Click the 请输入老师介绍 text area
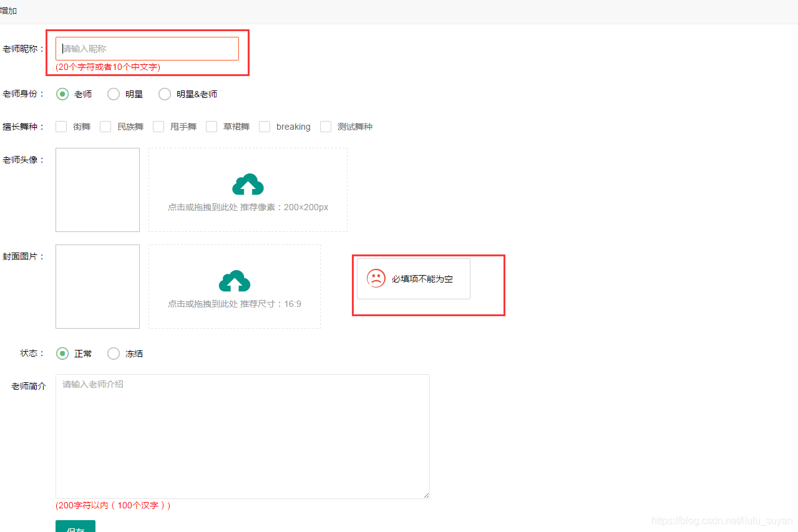Image resolution: width=798 pixels, height=532 pixels. click(242, 436)
